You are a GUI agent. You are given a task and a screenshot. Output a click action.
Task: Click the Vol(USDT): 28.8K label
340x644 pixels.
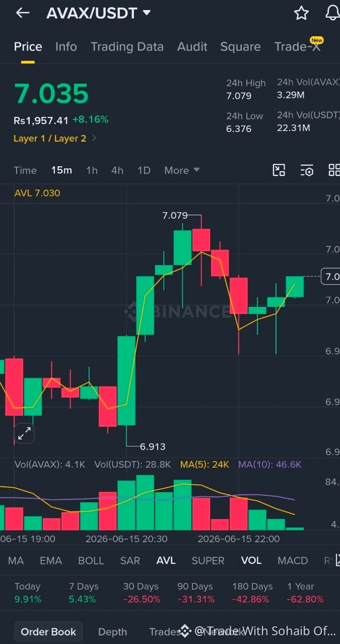coord(133,465)
